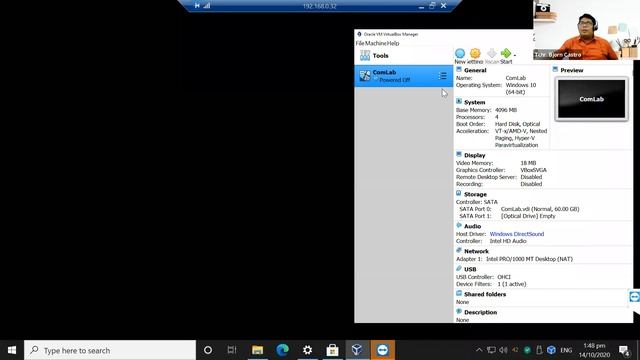Screen dimensions: 640x360
Task: Click the Description section header
Action: tap(480, 312)
